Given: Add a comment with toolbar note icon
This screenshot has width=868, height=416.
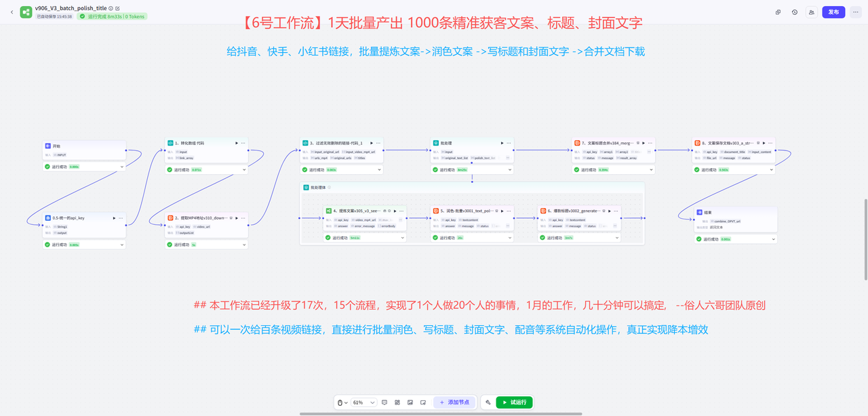Looking at the screenshot, I should point(384,402).
